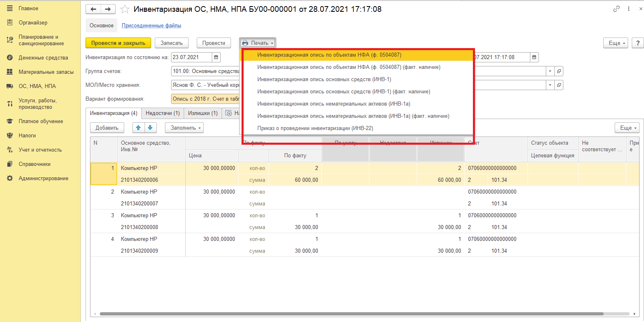Open the three-dot window options menu
The width and height of the screenshot is (644, 322).
(629, 9)
